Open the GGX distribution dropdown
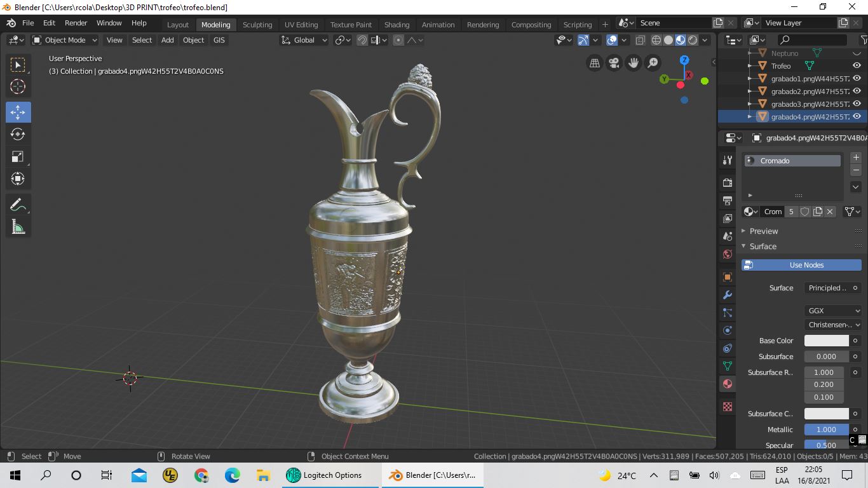 coord(833,311)
